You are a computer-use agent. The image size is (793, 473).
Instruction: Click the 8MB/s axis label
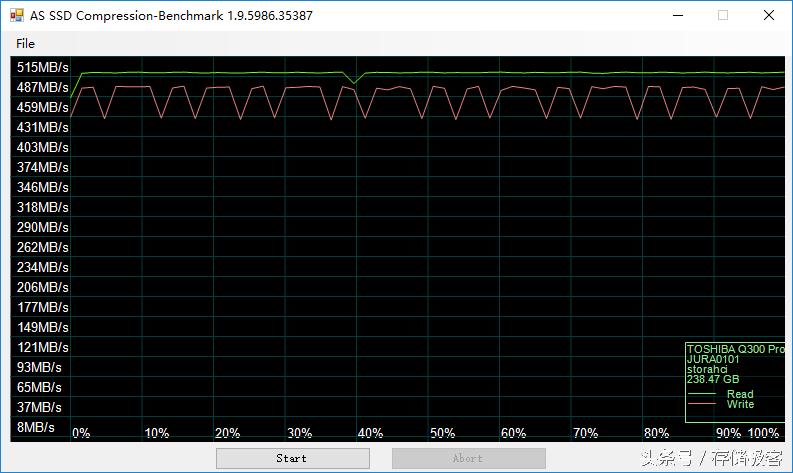click(x=35, y=427)
